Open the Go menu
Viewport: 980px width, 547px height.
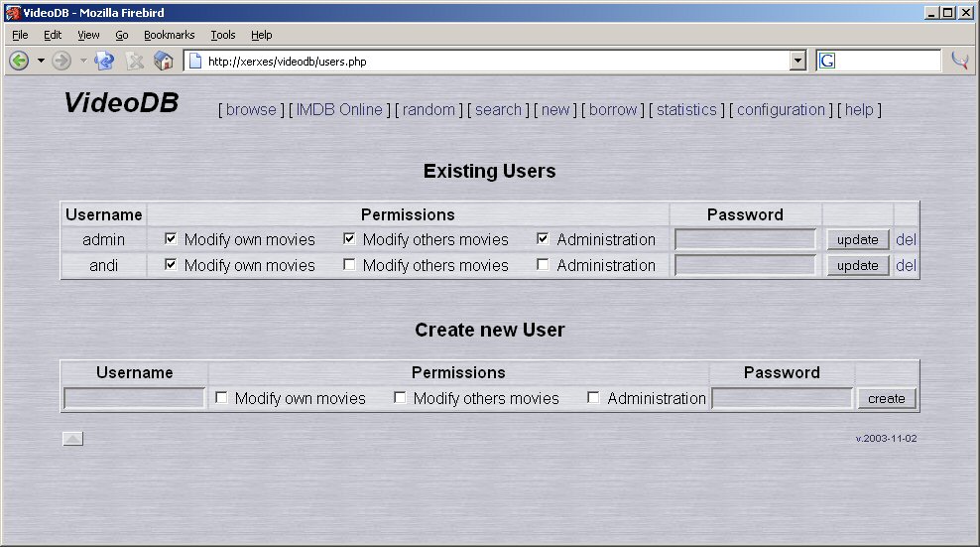click(x=122, y=35)
